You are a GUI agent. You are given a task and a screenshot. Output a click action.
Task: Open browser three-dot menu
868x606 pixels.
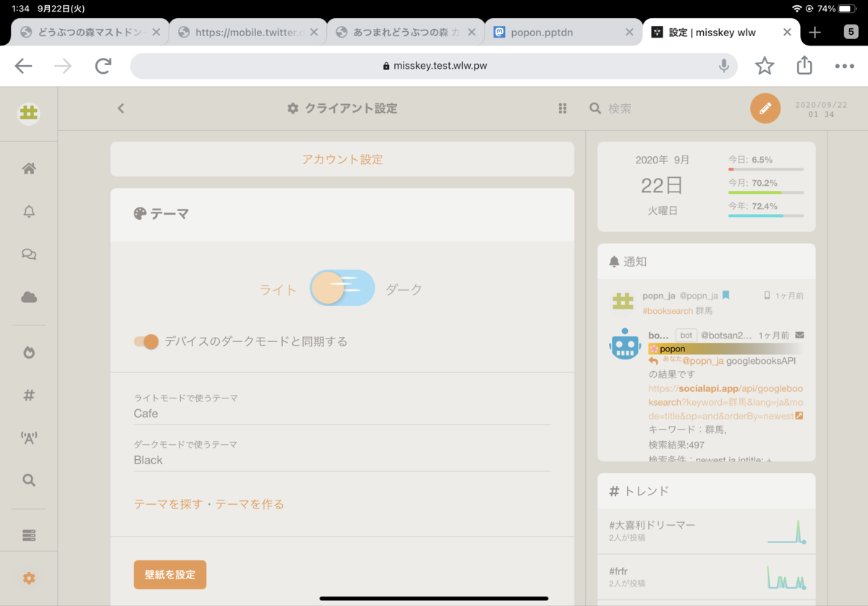[x=844, y=66]
